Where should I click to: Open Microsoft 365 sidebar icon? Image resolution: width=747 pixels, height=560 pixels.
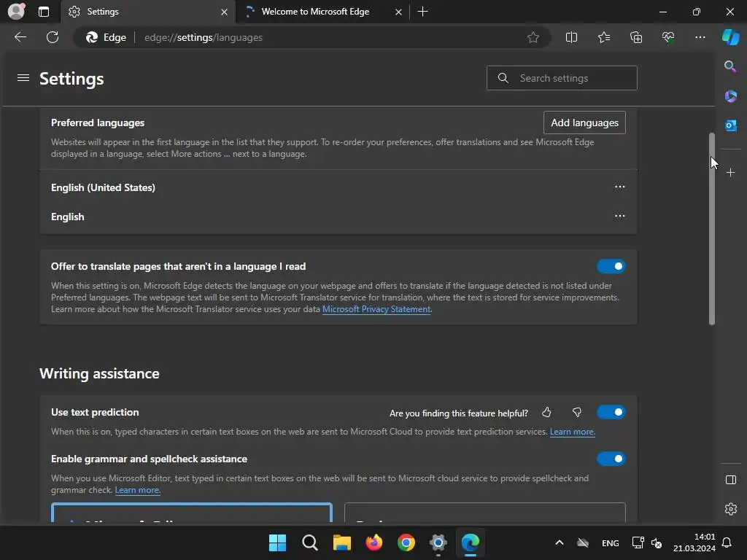click(x=730, y=96)
